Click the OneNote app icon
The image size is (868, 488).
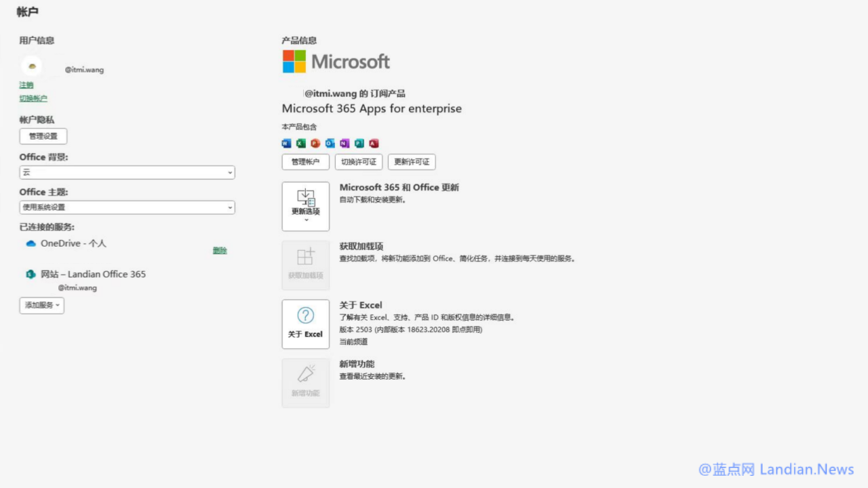pyautogui.click(x=344, y=143)
